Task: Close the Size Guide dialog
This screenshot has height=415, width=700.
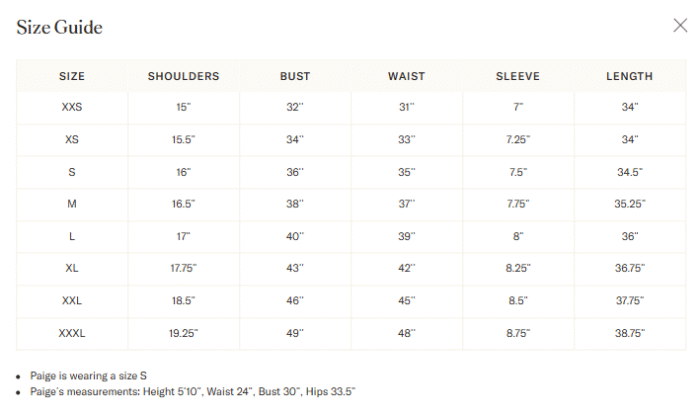Action: [680, 25]
